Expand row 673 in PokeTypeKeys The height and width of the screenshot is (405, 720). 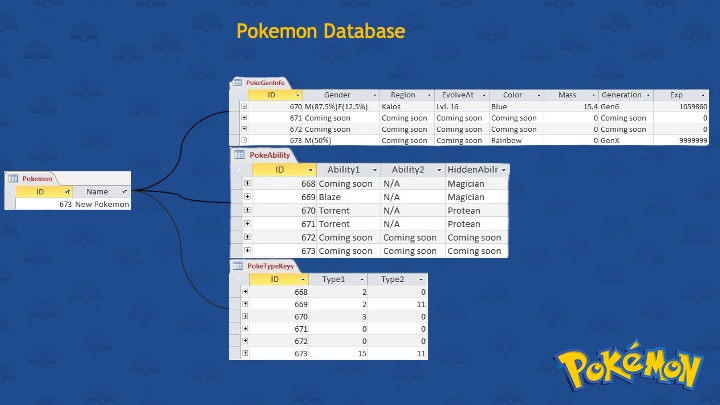click(245, 353)
